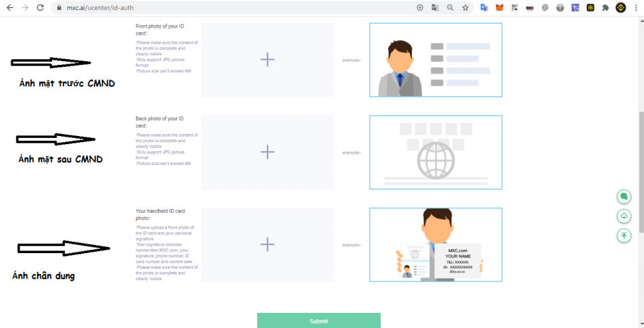Screen dimensions: 644x328
Task: Open the round gray cog extension icon
Action: tap(560, 8)
